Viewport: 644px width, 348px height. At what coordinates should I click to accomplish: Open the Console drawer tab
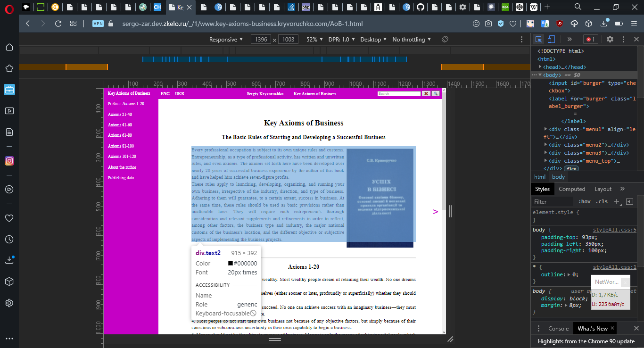(x=558, y=329)
